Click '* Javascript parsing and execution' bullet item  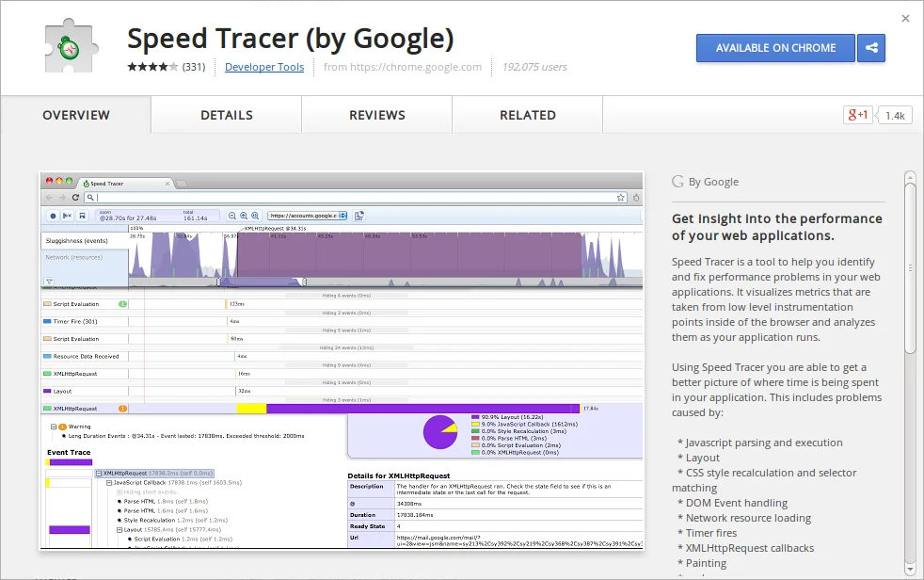[x=760, y=443]
